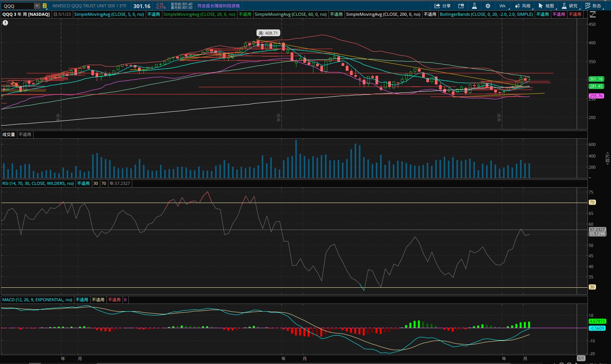The image size is (611, 364).
Task: Click the 日:5/1/23 date value label
Action: click(x=62, y=14)
